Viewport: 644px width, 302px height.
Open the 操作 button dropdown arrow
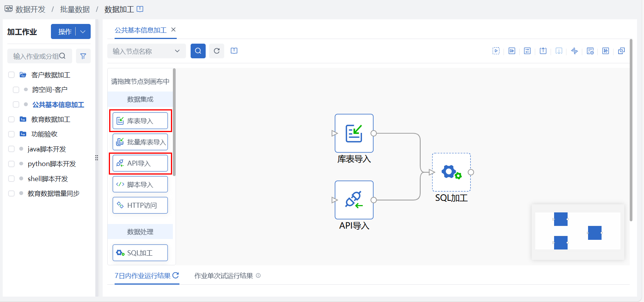(83, 32)
